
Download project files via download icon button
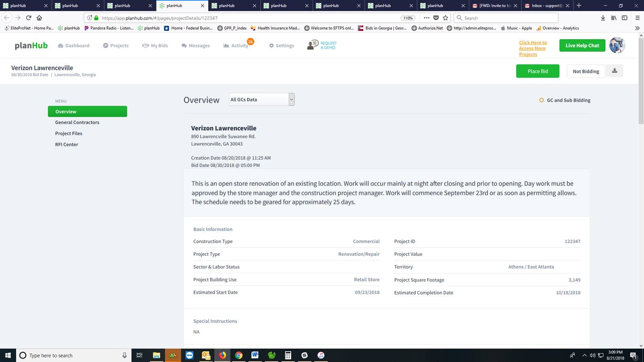(x=614, y=71)
